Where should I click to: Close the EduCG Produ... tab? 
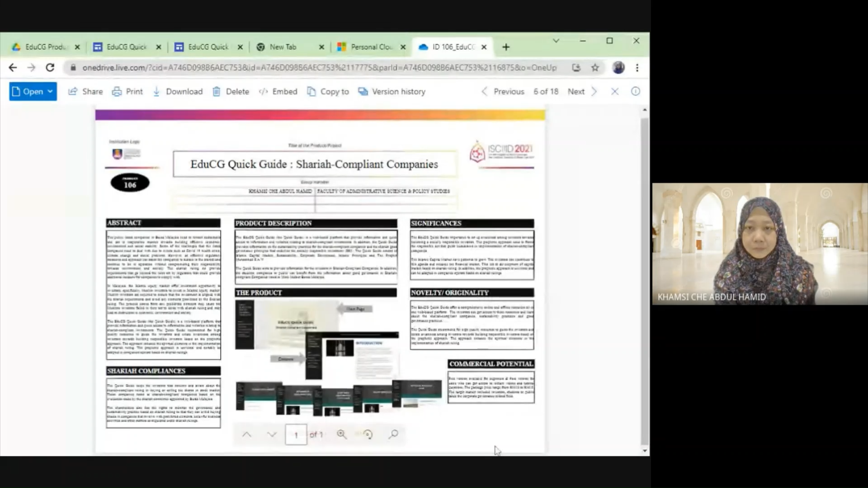(x=77, y=47)
